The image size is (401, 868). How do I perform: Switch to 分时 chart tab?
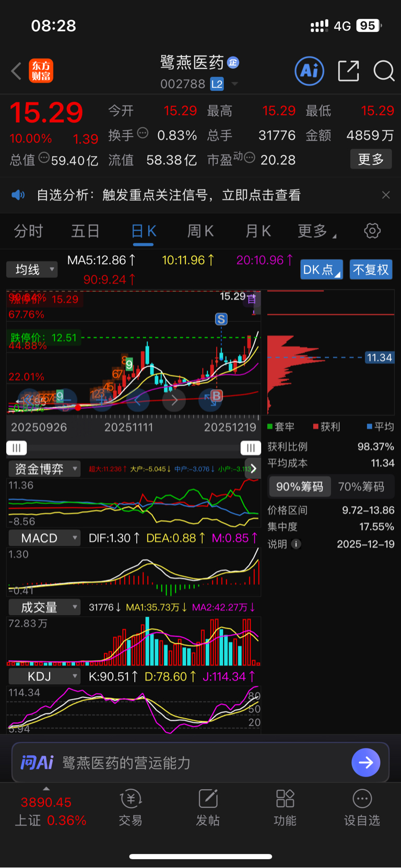coord(28,231)
